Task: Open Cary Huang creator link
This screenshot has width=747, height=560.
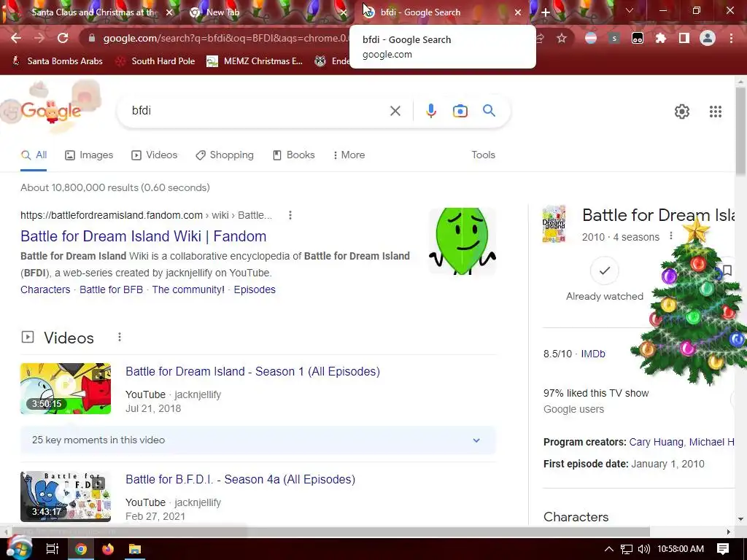Action: coord(656,442)
